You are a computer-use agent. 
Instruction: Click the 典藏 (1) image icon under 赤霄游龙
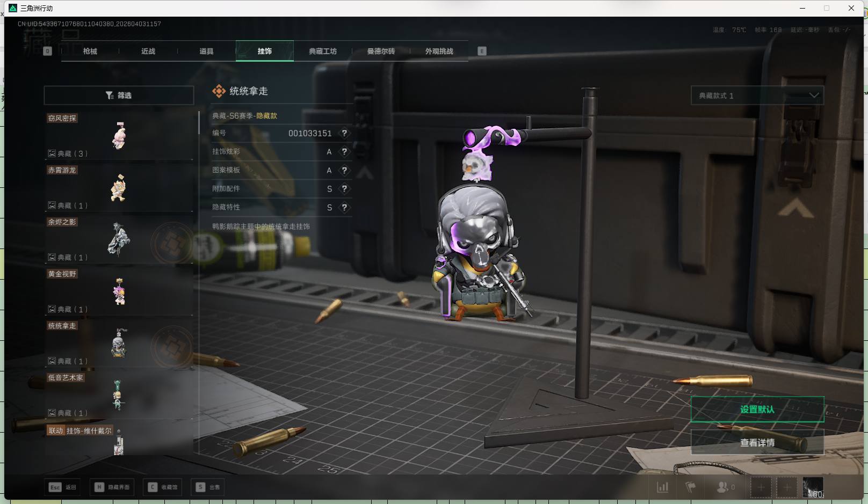click(x=52, y=206)
